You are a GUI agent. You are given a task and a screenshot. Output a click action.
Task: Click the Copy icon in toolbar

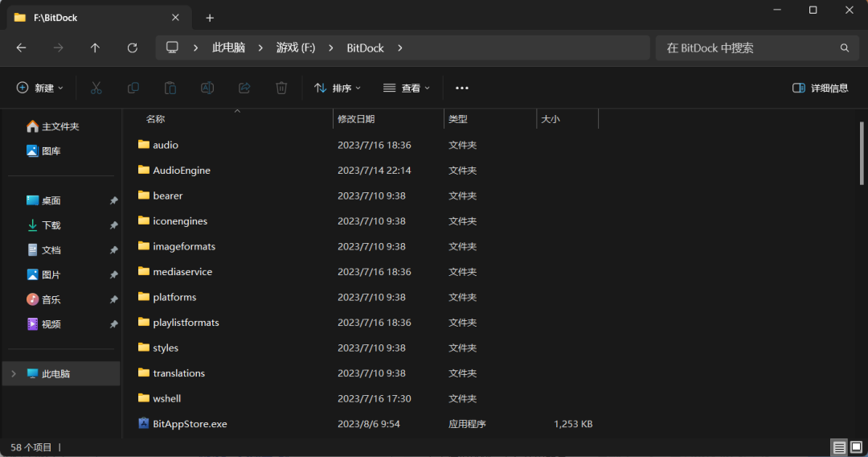tap(133, 88)
